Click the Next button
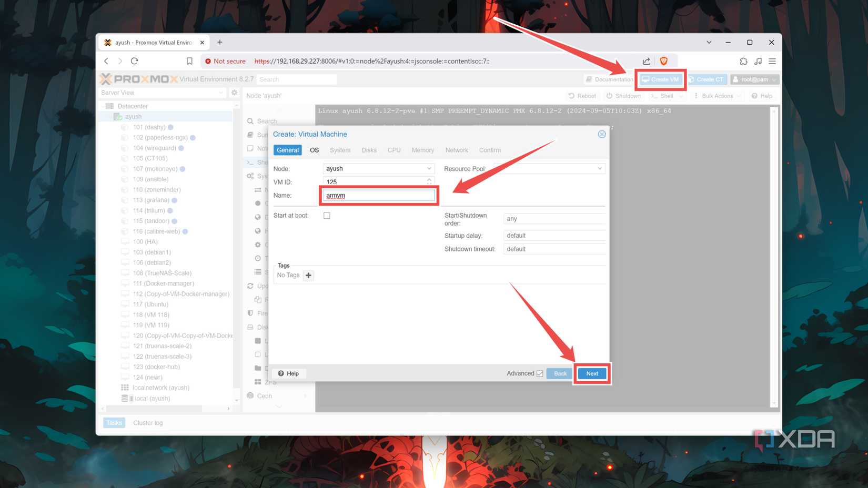868x488 pixels. [592, 373]
